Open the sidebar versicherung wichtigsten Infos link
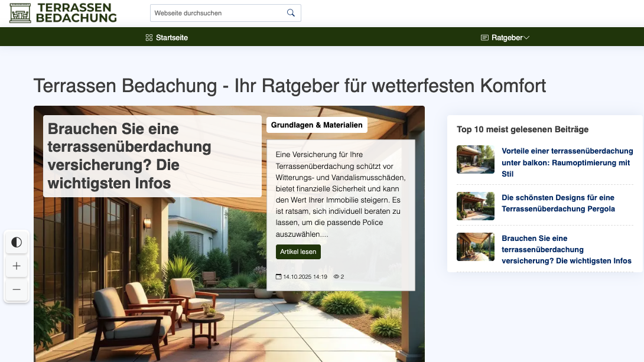644x362 pixels. pyautogui.click(x=566, y=249)
